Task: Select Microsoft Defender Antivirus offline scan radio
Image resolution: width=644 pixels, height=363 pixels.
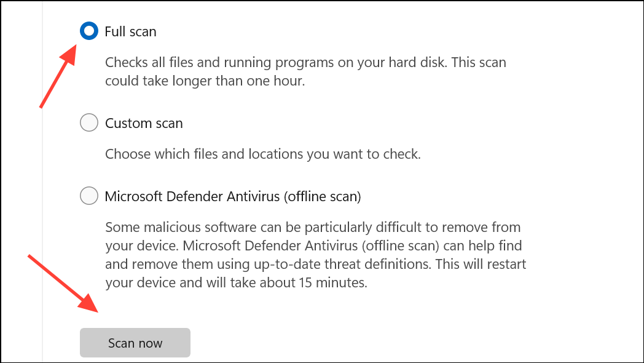Action: (88, 196)
